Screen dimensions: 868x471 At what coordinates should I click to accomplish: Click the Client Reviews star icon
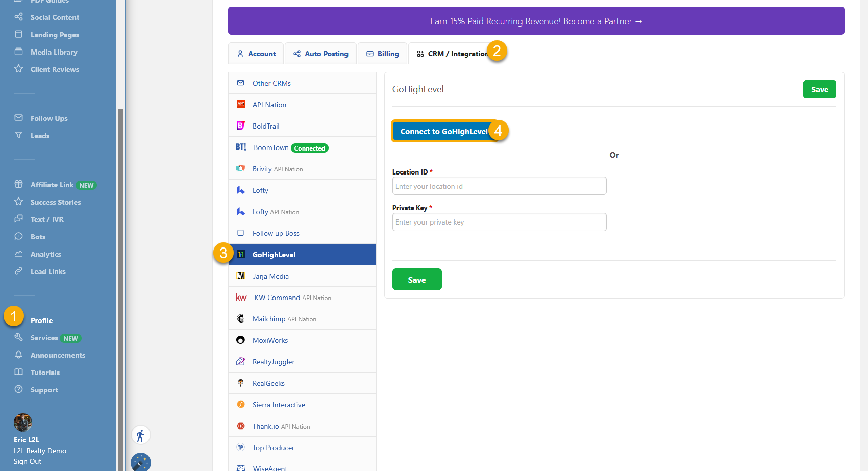tap(19, 69)
